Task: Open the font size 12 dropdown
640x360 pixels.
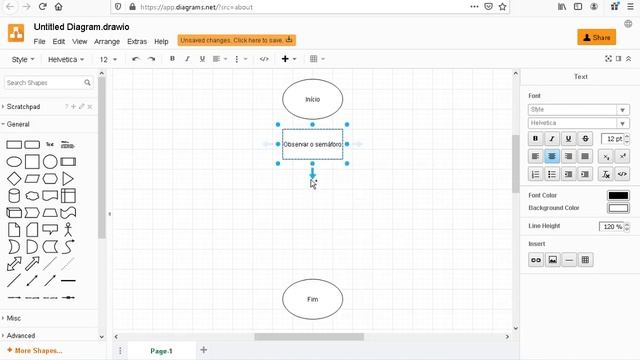Action: click(108, 60)
